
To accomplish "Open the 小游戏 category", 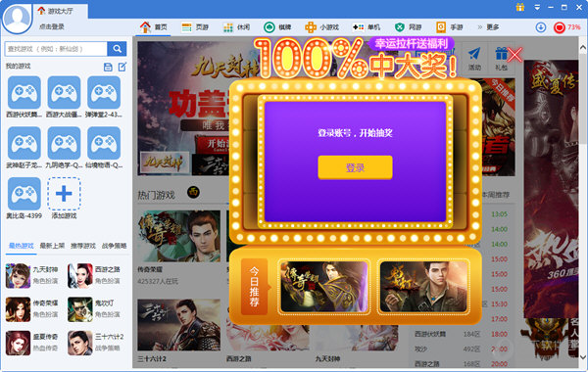I will pos(322,27).
